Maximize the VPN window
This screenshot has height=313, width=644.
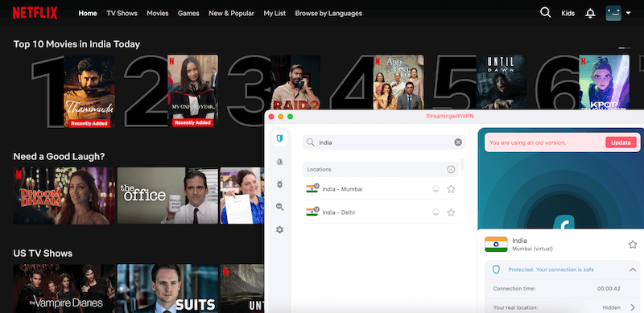click(x=291, y=117)
